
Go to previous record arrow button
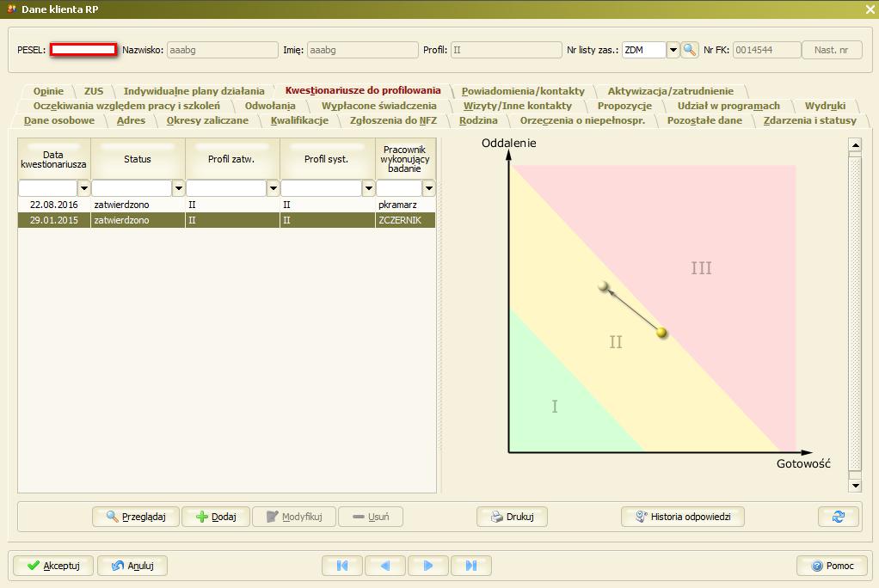pos(385,566)
